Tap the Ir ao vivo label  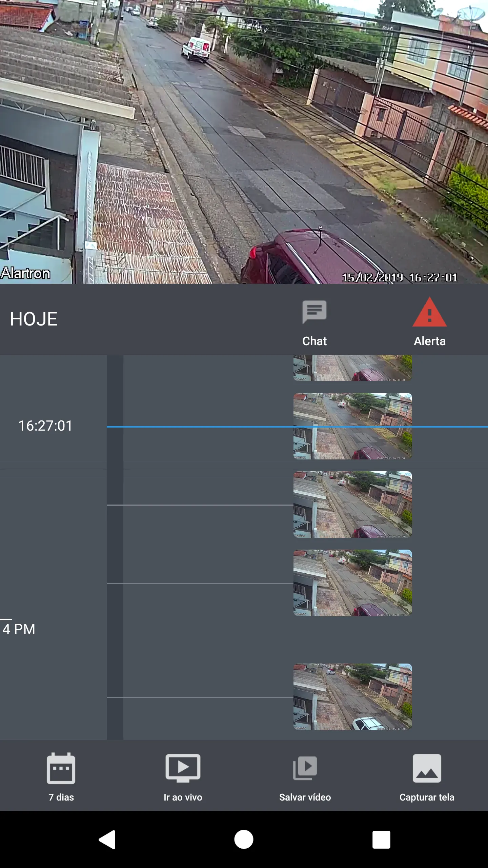183,797
